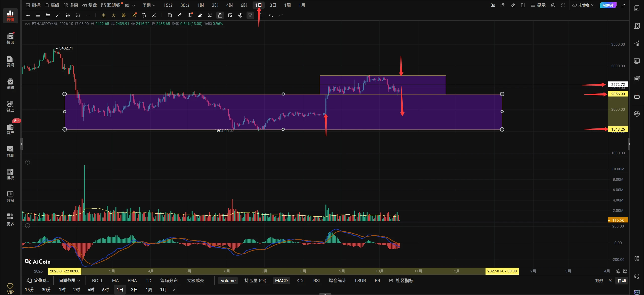The image size is (644, 295).
Task: Open the 数据 data sidebar icon
Action: click(10, 196)
